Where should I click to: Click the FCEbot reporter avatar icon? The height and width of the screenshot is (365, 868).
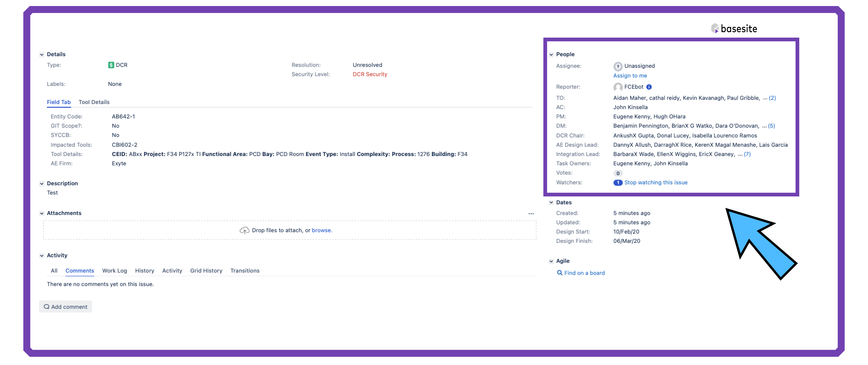click(618, 87)
